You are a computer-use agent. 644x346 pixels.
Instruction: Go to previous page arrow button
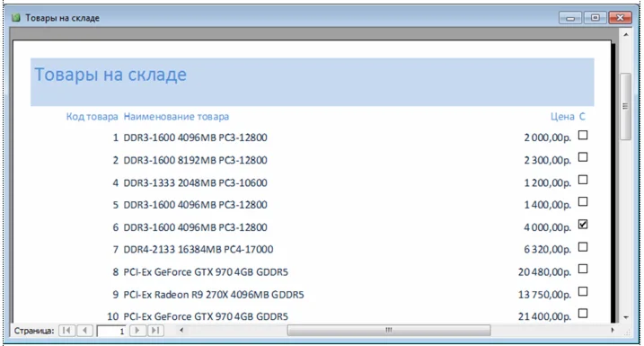84,331
